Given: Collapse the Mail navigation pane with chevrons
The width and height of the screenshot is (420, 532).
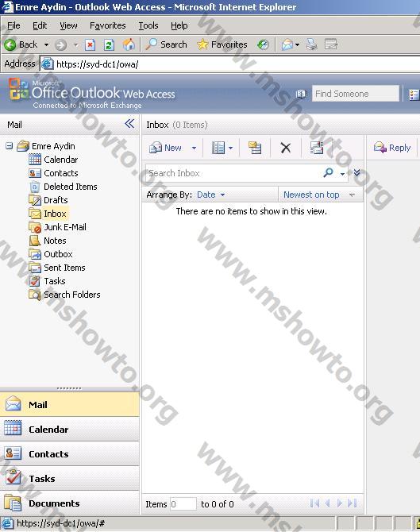Looking at the screenshot, I should point(129,124).
